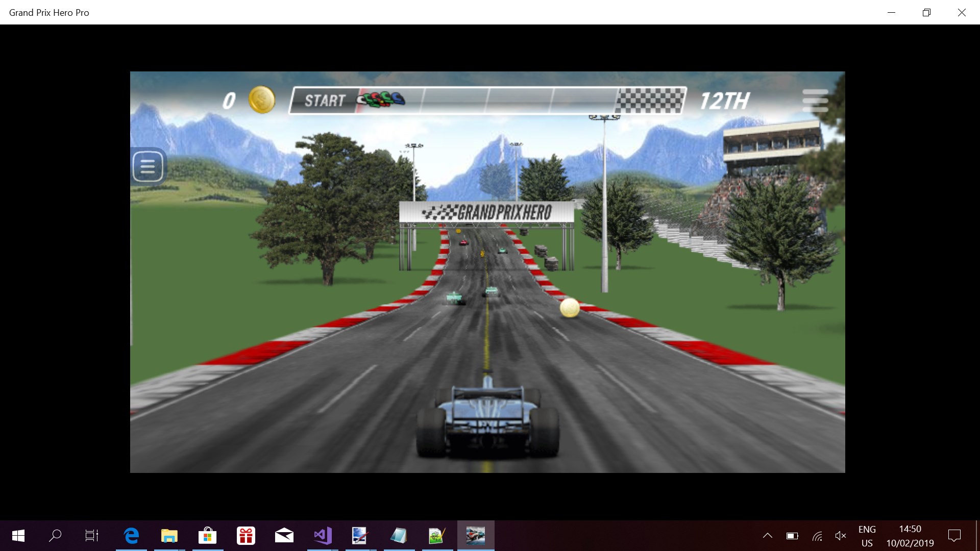Screen dimensions: 980x551
Task: Open Mail app from taskbar
Action: [284, 536]
